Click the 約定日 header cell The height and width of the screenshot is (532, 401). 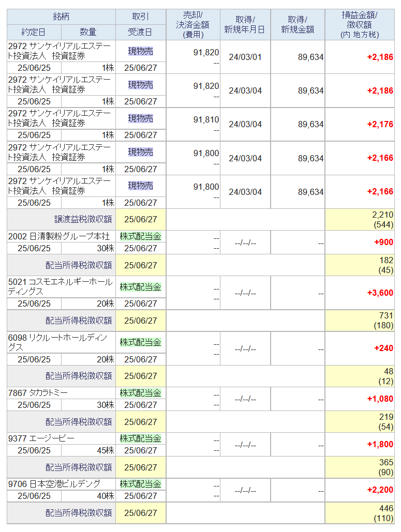point(34,32)
